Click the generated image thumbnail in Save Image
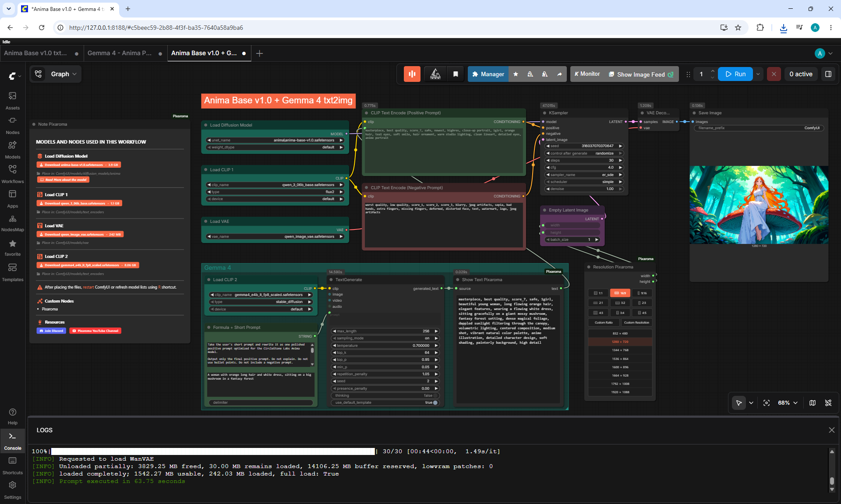841x504 pixels. [x=759, y=205]
